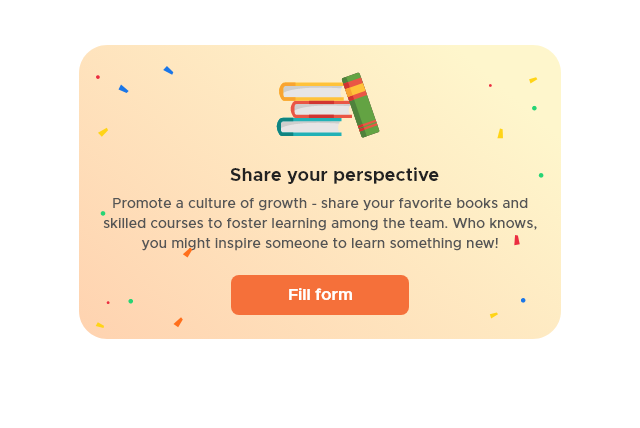Click the red confetti piece after 'something new!'
Screen dimensions: 640x428
pos(517,240)
